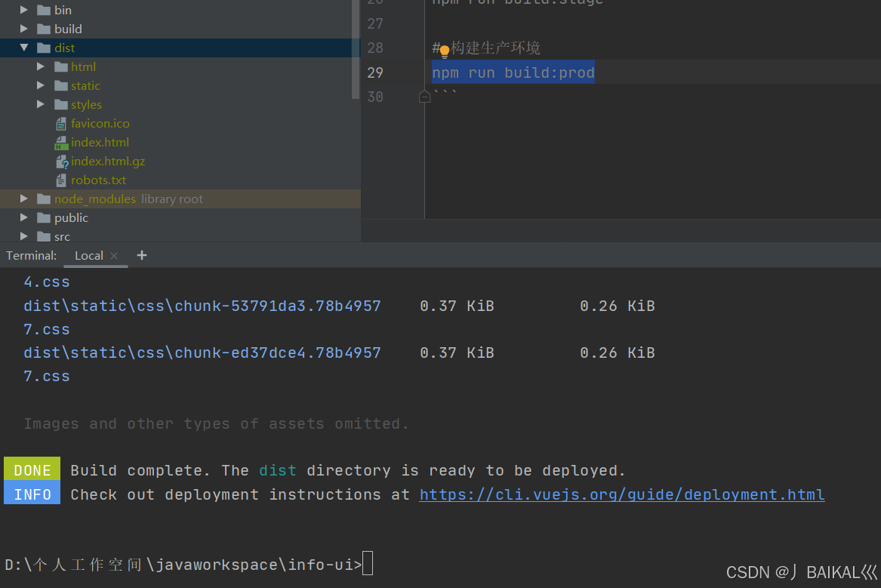Select the bin folder name

pos(63,10)
